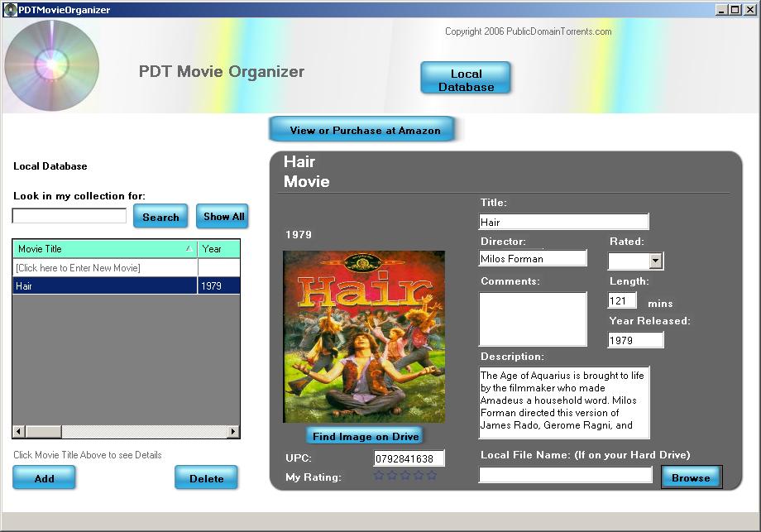
Task: Click Find Image on Drive button
Action: pyautogui.click(x=366, y=436)
